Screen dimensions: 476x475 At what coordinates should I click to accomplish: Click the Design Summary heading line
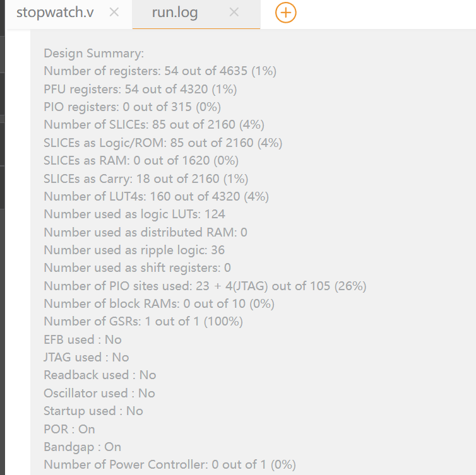click(x=94, y=54)
